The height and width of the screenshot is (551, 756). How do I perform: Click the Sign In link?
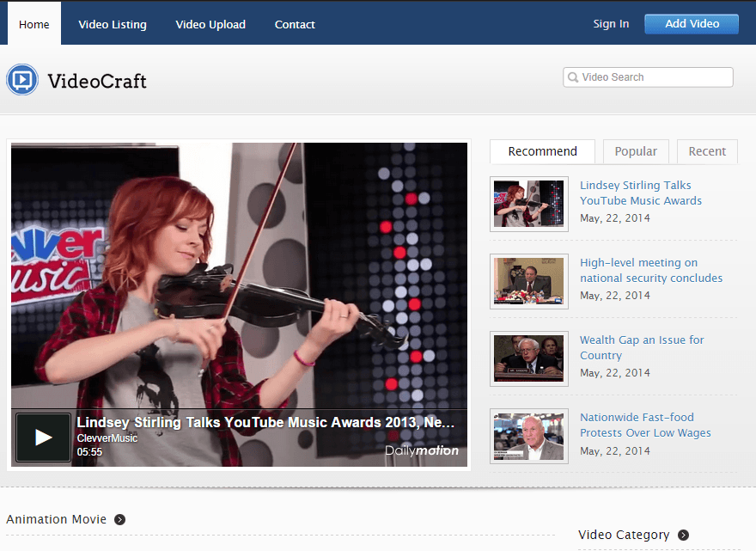(611, 24)
